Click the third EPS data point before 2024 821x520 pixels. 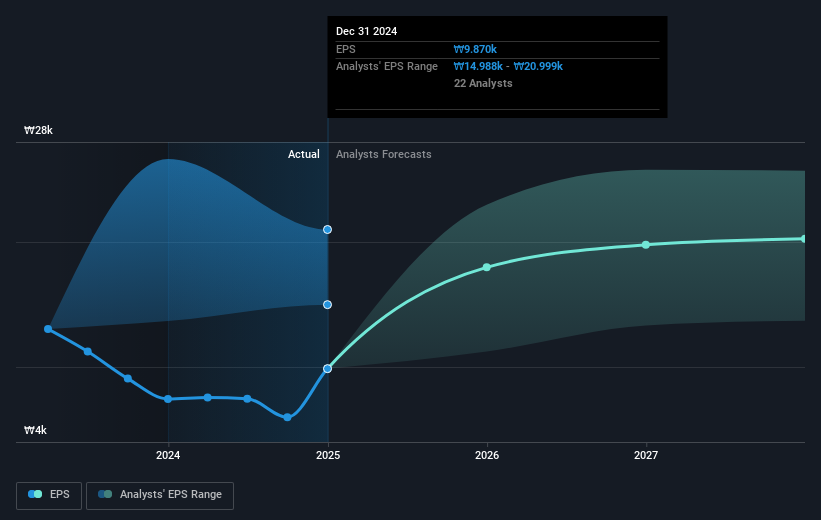pos(128,379)
